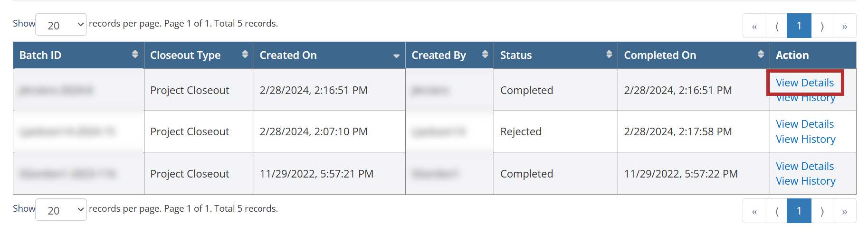Screen dimensions: 868x234
Task: Sort by Completed On column arrows
Action: tap(761, 54)
